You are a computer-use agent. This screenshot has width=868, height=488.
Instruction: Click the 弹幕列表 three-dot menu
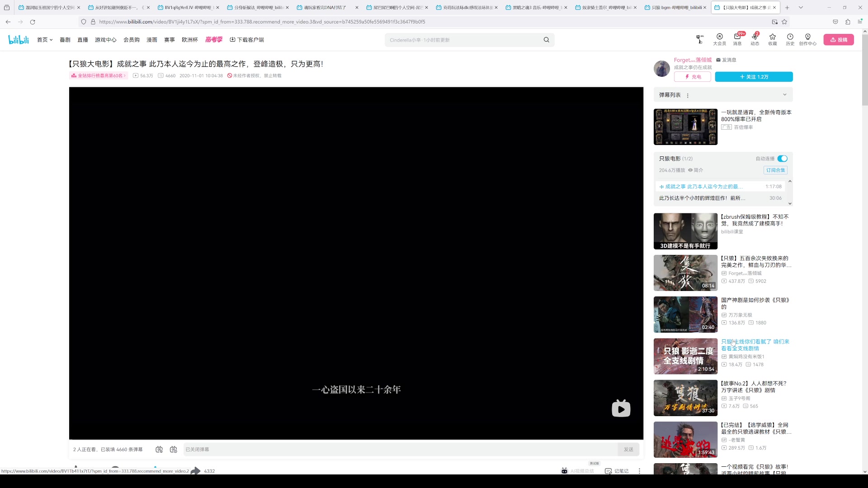(x=688, y=95)
